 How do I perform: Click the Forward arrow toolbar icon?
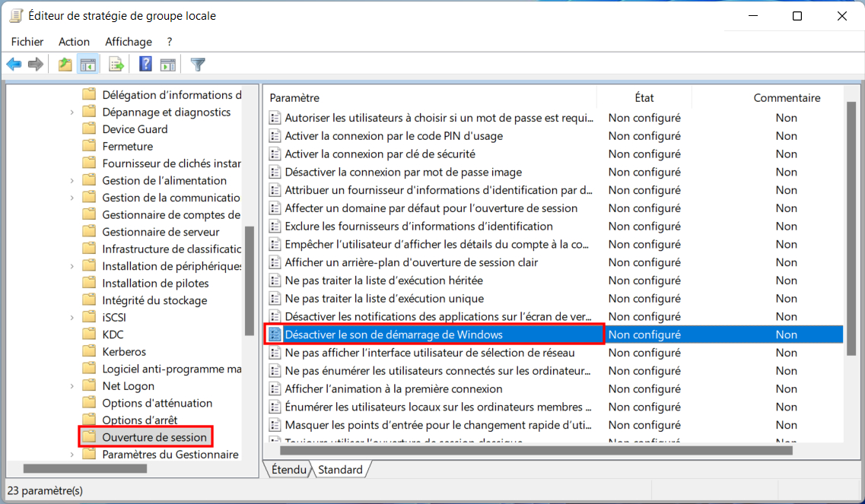36,65
